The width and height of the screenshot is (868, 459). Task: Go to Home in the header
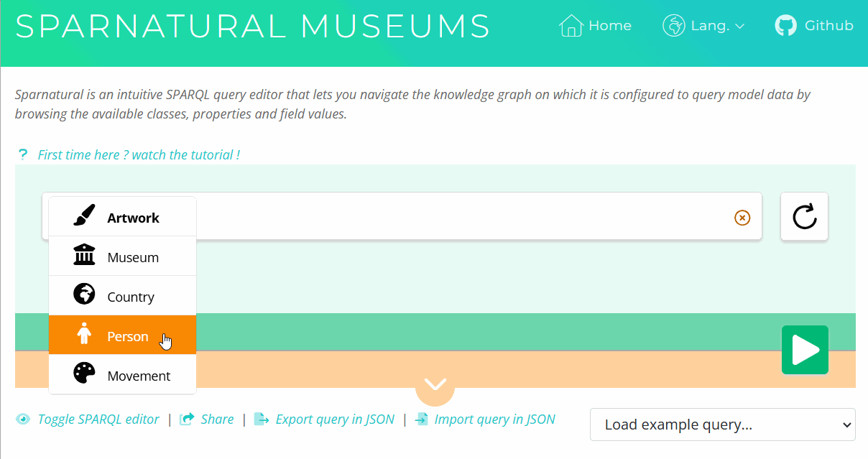click(x=595, y=26)
